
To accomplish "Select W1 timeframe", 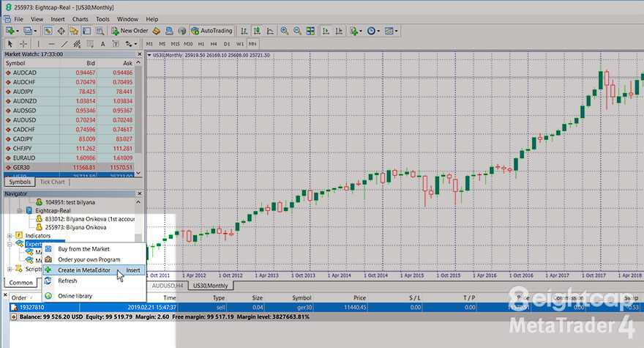I will click(240, 44).
